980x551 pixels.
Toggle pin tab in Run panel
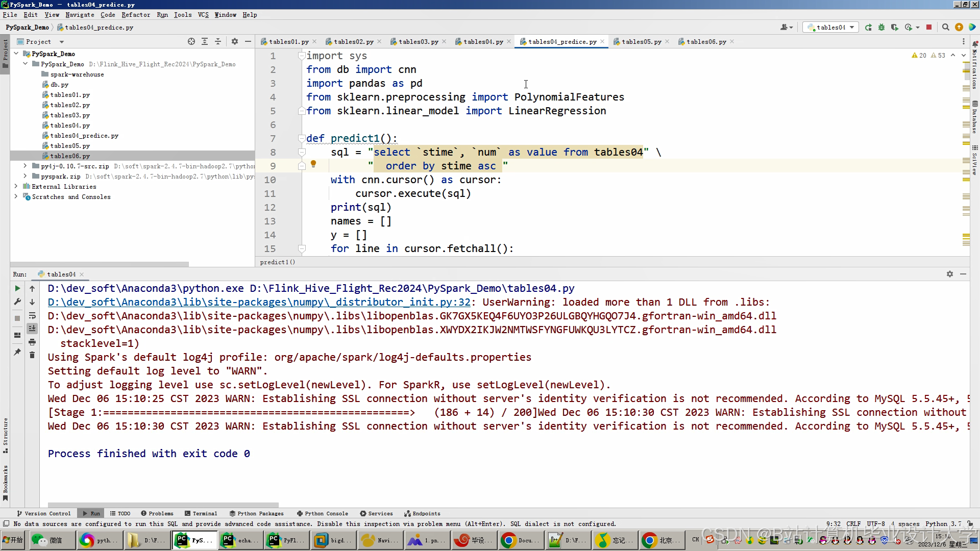point(17,352)
